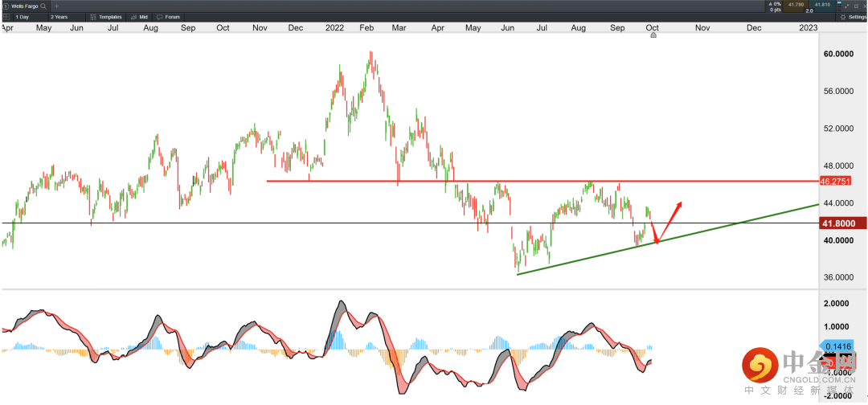The image size is (868, 405).
Task: Open the Mid price type dropdown
Action: point(139,17)
